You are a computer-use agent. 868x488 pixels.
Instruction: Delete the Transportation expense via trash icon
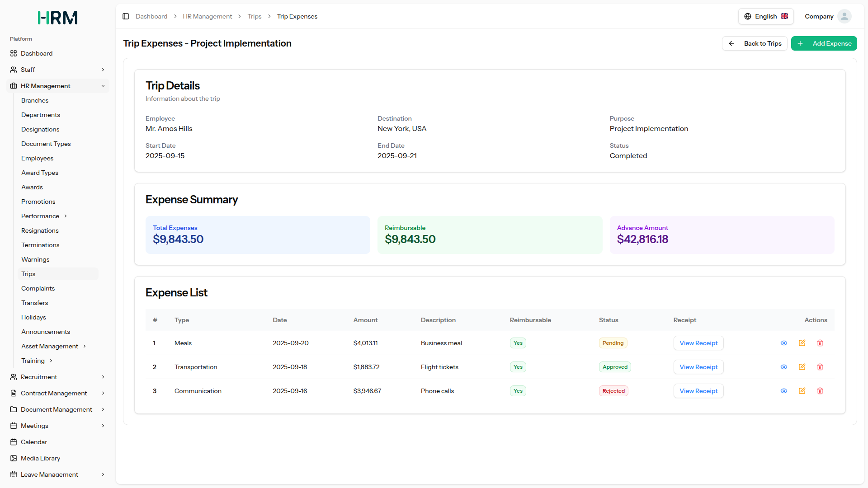(x=820, y=367)
